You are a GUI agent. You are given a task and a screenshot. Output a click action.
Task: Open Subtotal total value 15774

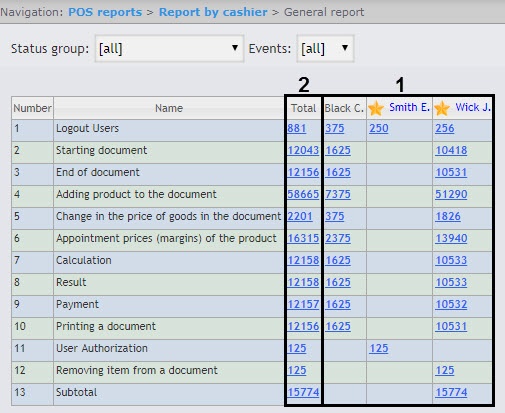coord(303,392)
